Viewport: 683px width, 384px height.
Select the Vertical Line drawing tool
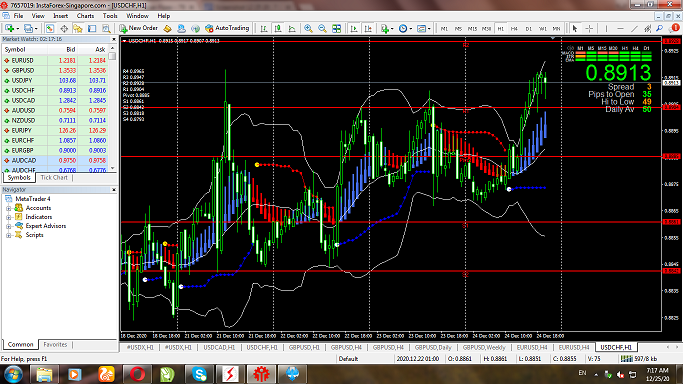pyautogui.click(x=606, y=28)
